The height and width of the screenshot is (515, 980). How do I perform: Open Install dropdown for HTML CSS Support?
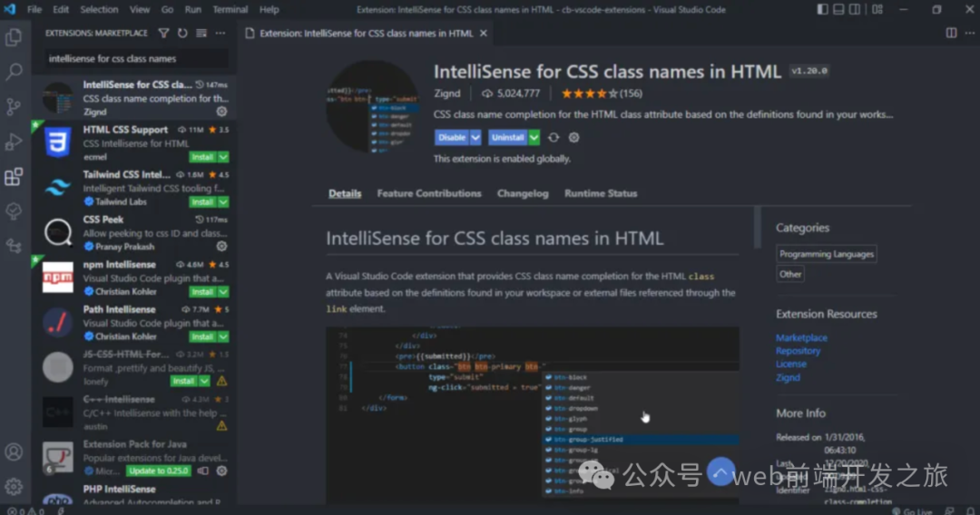223,157
